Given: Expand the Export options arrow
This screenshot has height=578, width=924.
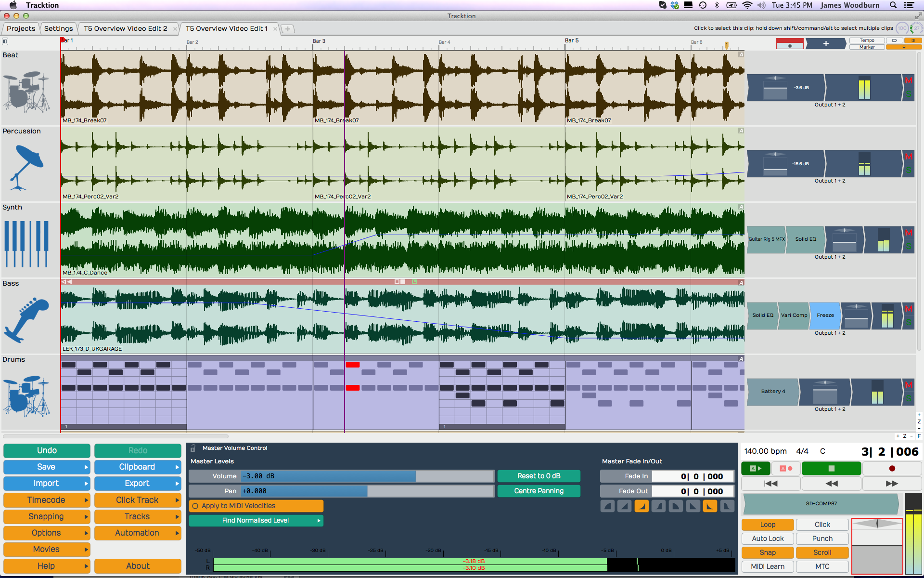Looking at the screenshot, I should point(176,483).
